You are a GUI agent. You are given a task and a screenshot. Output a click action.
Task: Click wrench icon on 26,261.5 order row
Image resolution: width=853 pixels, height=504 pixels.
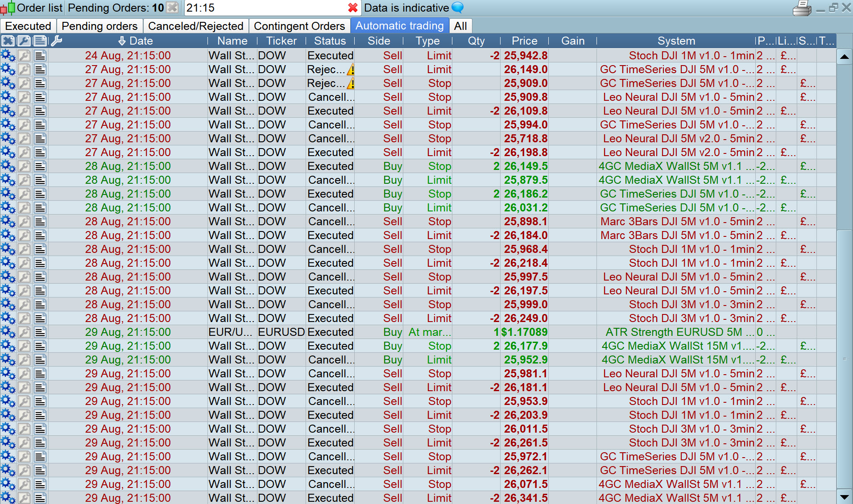pos(24,443)
